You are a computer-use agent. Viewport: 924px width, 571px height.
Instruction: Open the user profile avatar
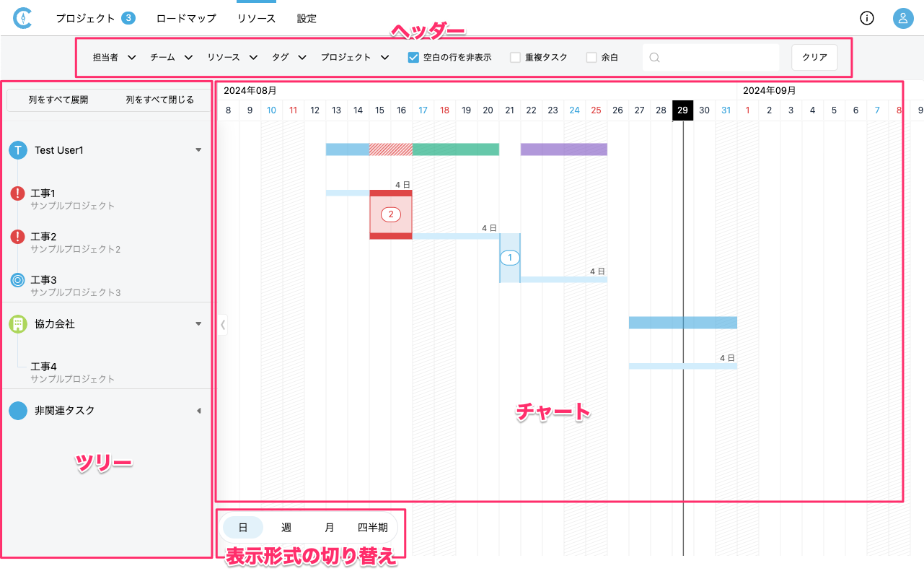pyautogui.click(x=903, y=19)
